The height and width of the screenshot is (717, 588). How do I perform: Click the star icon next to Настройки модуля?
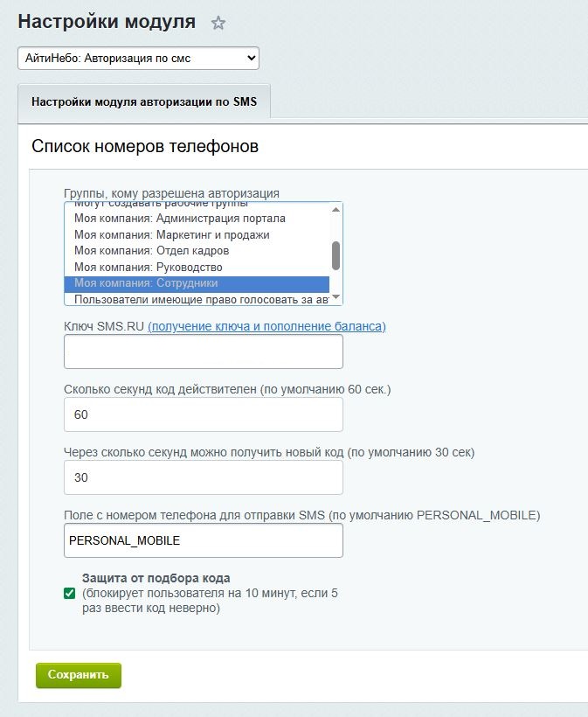218,23
